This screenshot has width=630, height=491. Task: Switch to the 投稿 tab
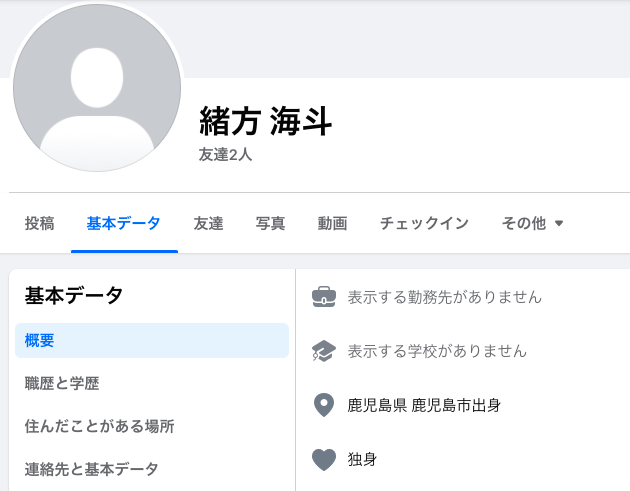39,223
